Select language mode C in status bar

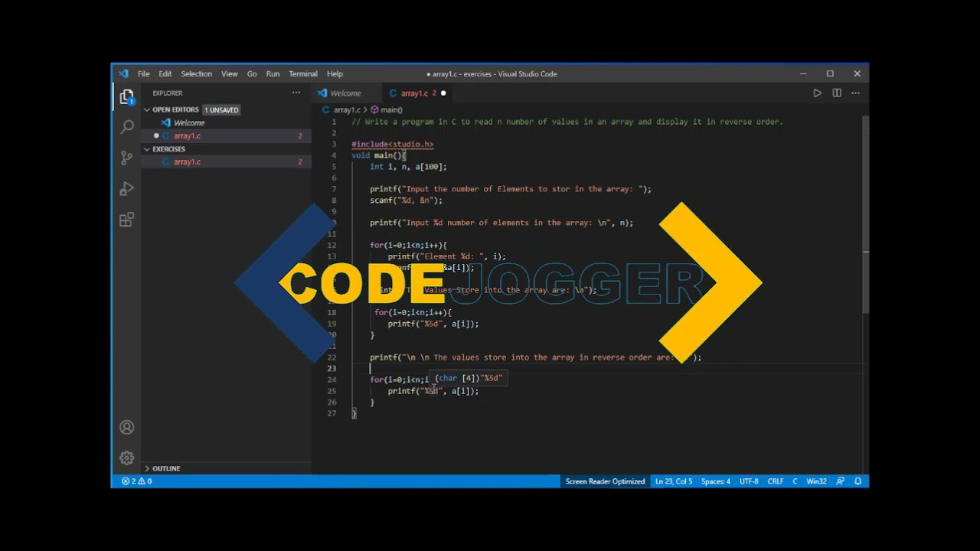point(795,481)
